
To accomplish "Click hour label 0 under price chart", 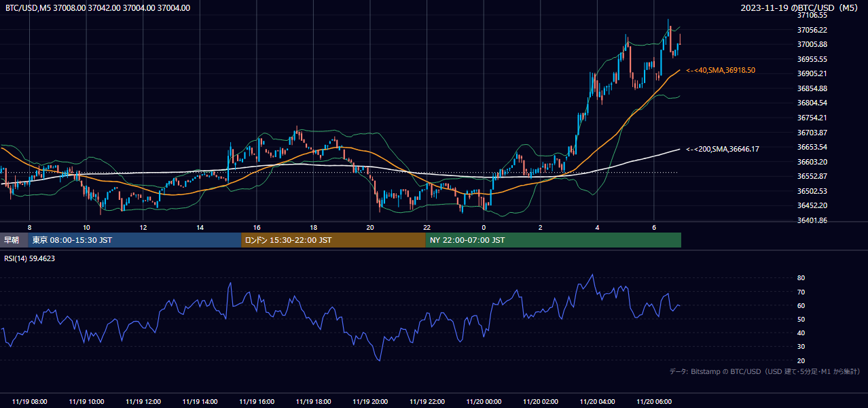I will [484, 227].
